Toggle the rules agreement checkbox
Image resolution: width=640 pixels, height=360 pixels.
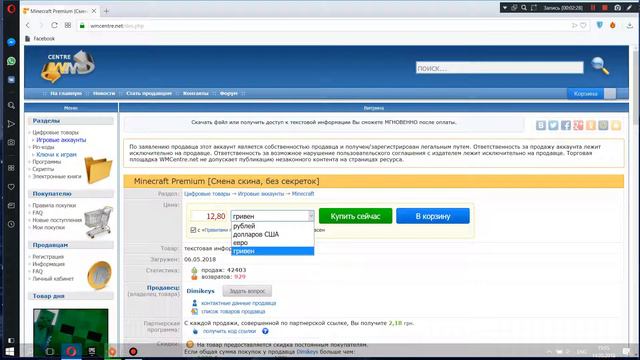point(193,230)
